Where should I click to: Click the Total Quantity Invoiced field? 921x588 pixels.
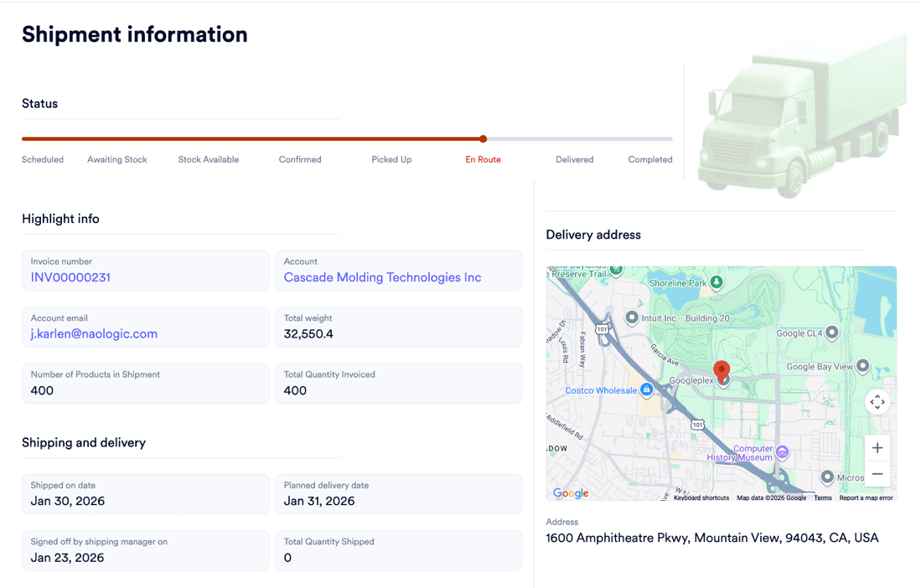(x=399, y=383)
